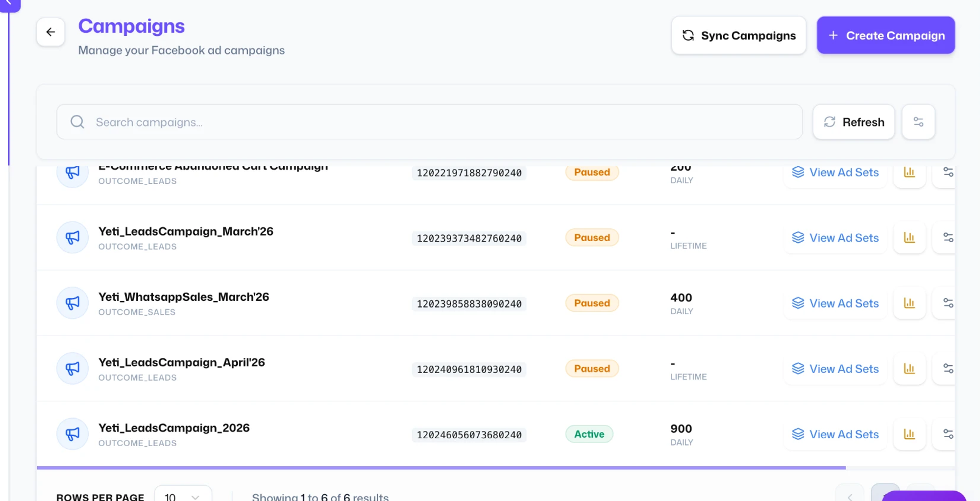
Task: Click the 900 daily budget value
Action: (681, 429)
